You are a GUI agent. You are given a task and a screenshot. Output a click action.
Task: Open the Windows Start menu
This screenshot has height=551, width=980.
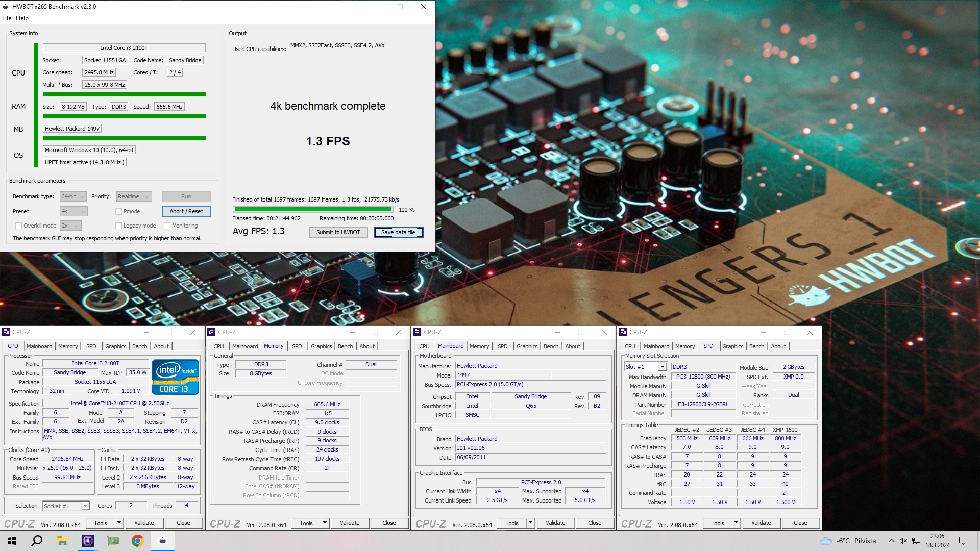[12, 541]
